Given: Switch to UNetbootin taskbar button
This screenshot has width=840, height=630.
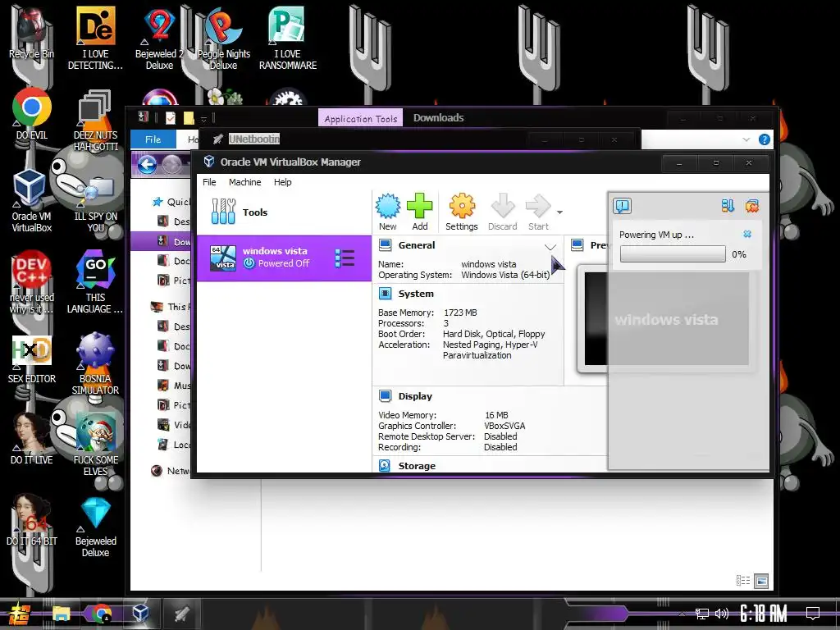Looking at the screenshot, I should [181, 614].
